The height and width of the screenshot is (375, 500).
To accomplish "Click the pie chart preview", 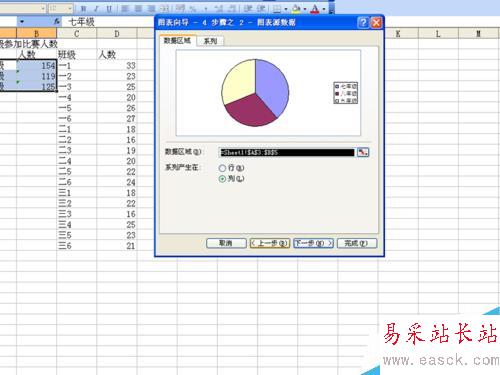I will [x=255, y=93].
